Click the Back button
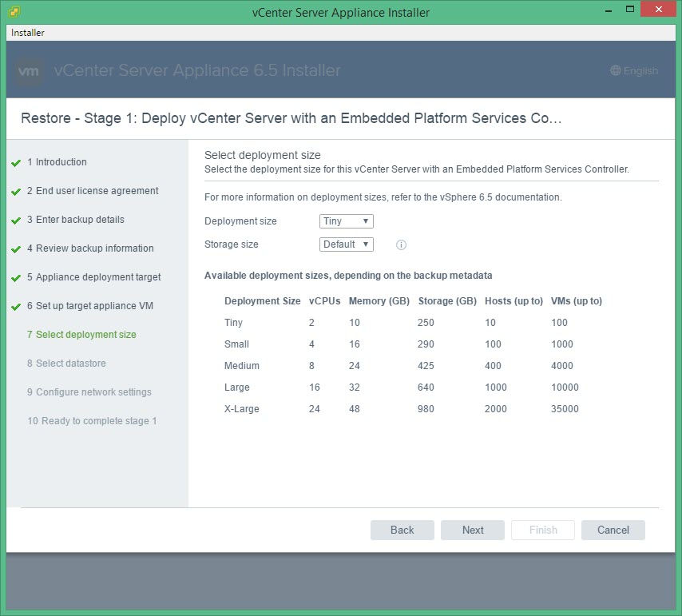The width and height of the screenshot is (682, 616). pyautogui.click(x=402, y=530)
